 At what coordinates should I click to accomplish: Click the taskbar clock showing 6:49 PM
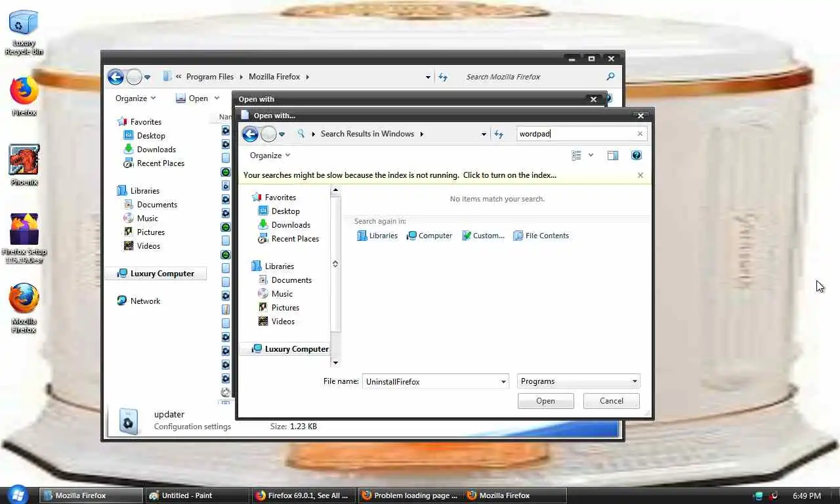(x=807, y=495)
